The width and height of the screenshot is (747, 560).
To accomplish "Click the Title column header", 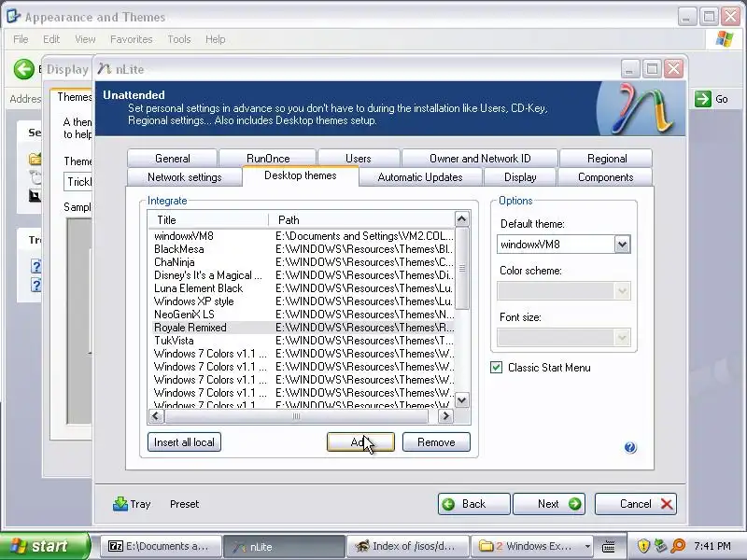I will [208, 220].
